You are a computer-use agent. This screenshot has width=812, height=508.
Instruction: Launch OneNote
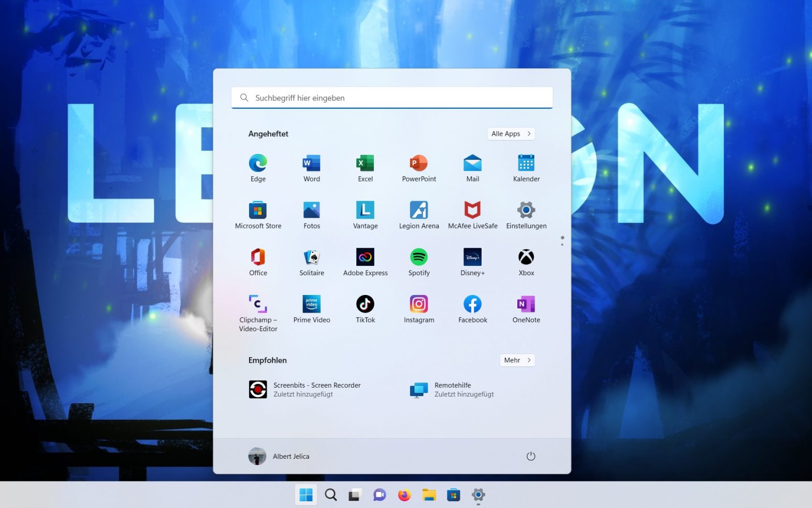coord(526,309)
